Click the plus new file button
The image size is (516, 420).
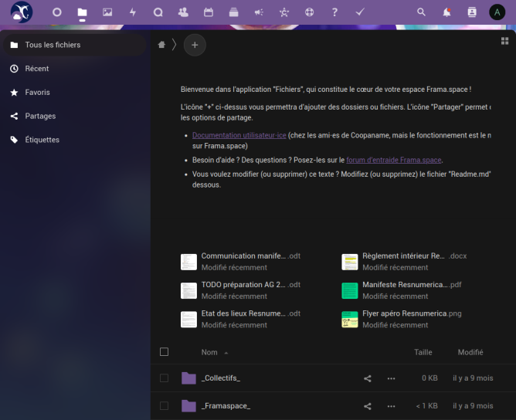click(195, 45)
